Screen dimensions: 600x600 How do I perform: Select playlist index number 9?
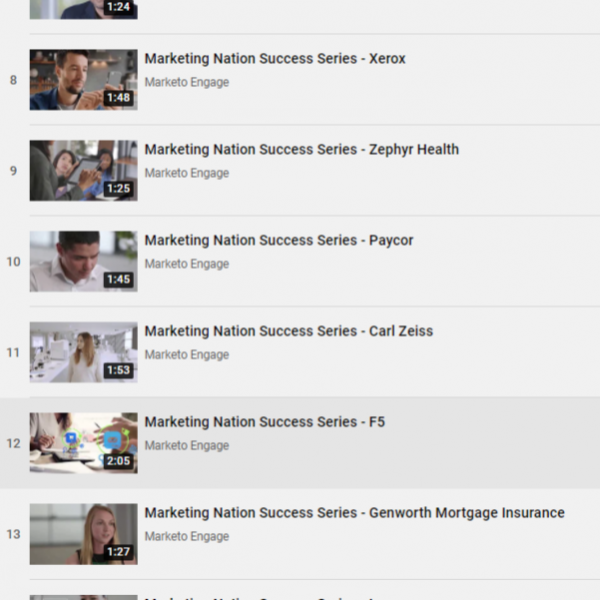[13, 171]
